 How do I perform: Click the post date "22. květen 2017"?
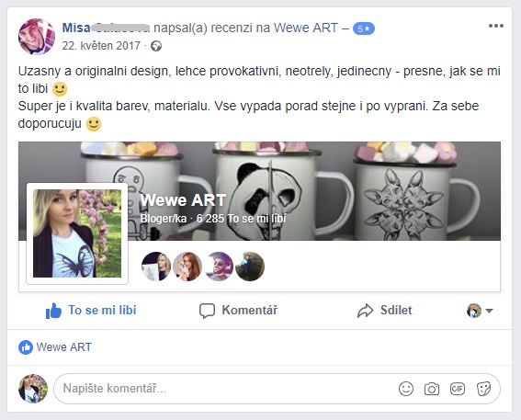coord(101,46)
